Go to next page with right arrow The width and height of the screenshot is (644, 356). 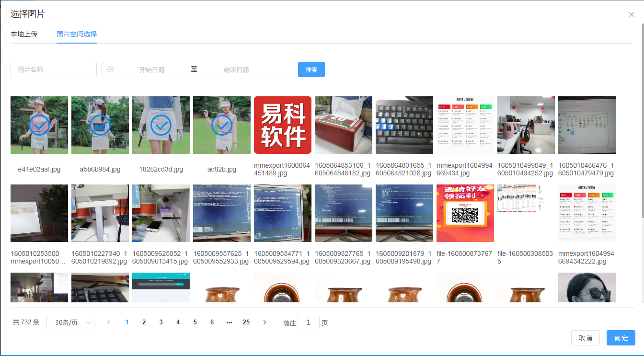coord(264,322)
